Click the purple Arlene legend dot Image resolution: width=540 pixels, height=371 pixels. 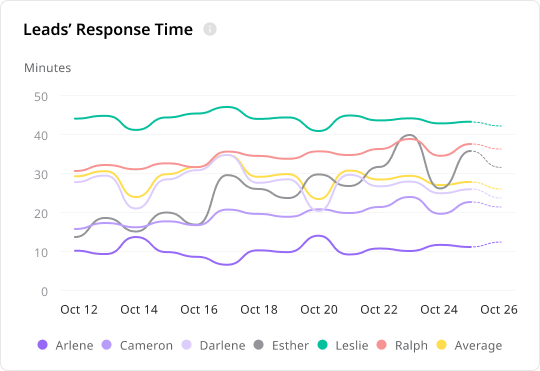tap(42, 345)
